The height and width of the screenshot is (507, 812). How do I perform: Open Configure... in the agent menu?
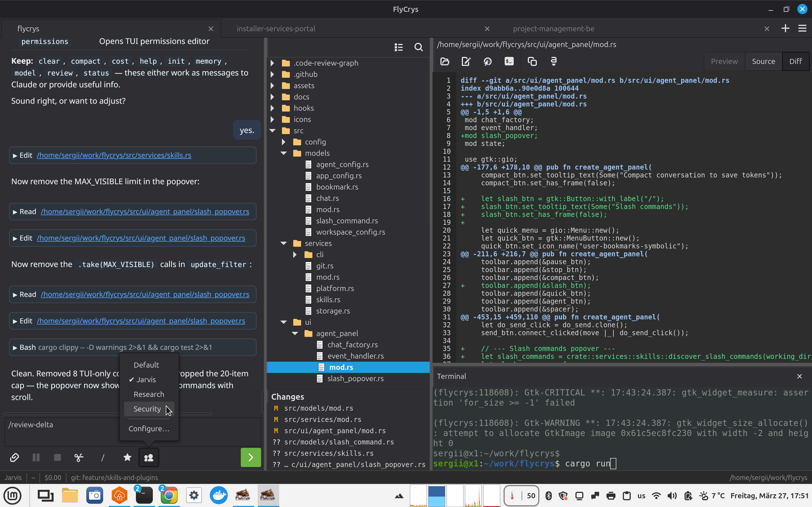pos(149,428)
